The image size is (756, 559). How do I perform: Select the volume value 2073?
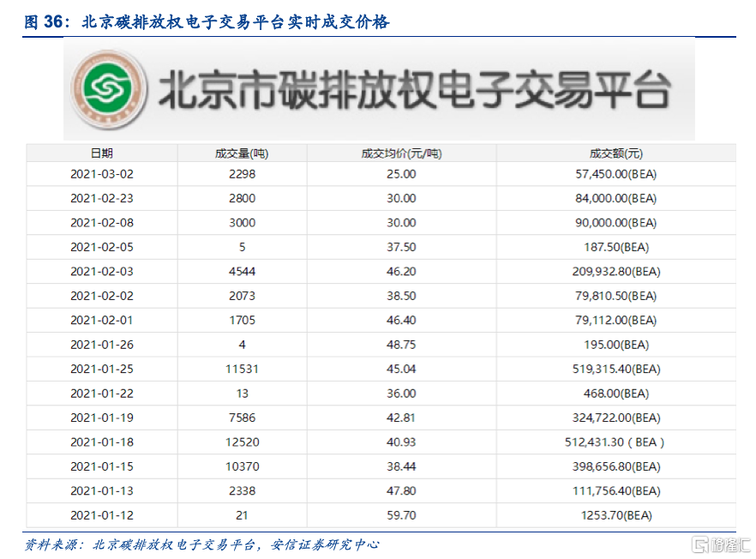click(242, 296)
